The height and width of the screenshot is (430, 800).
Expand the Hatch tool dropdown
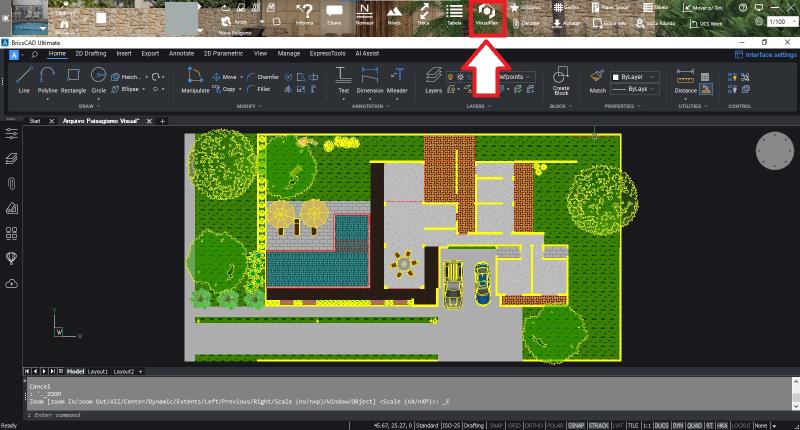click(x=146, y=75)
